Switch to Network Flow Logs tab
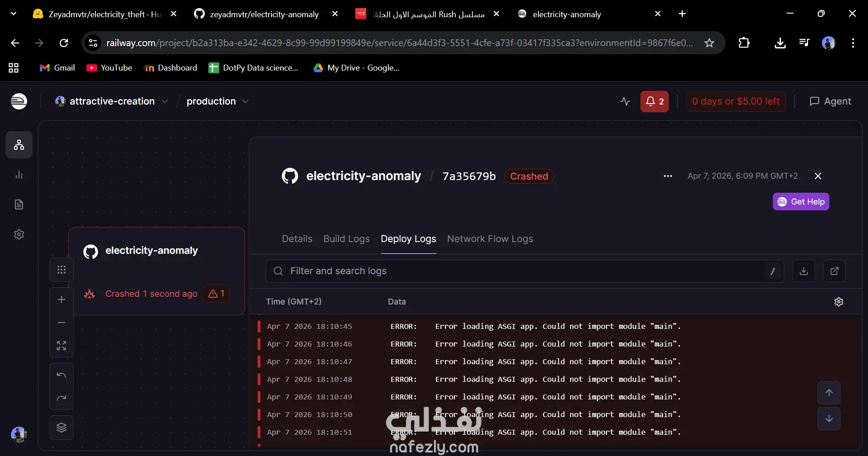The height and width of the screenshot is (456, 868). coord(490,239)
